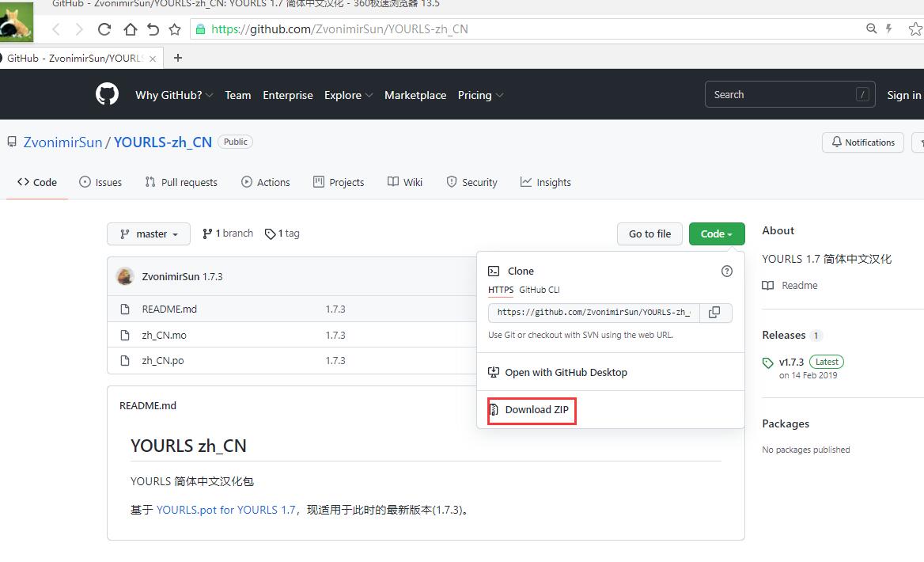Screen dimensions: 924x562
Task: Click the green padlock security icon
Action: point(200,29)
